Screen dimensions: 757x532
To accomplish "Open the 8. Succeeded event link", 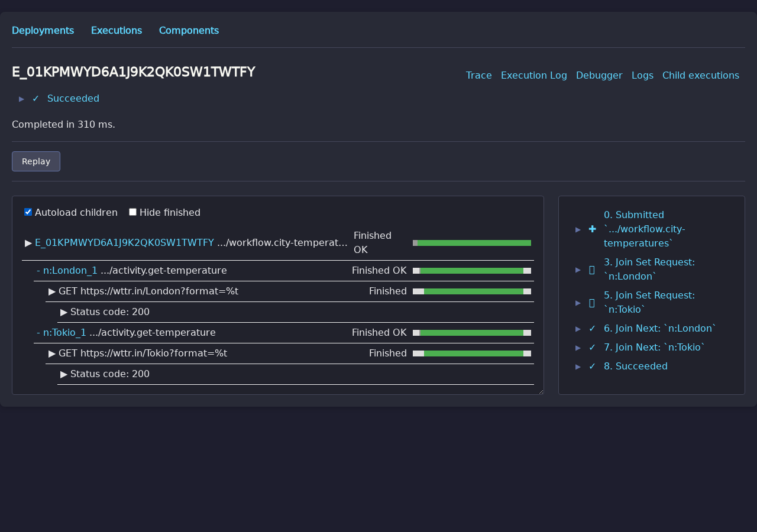I will click(636, 366).
